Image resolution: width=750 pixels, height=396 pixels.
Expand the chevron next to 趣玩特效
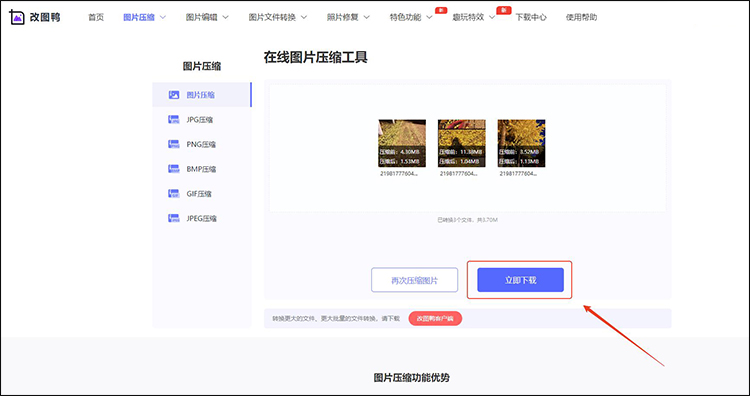(x=492, y=17)
